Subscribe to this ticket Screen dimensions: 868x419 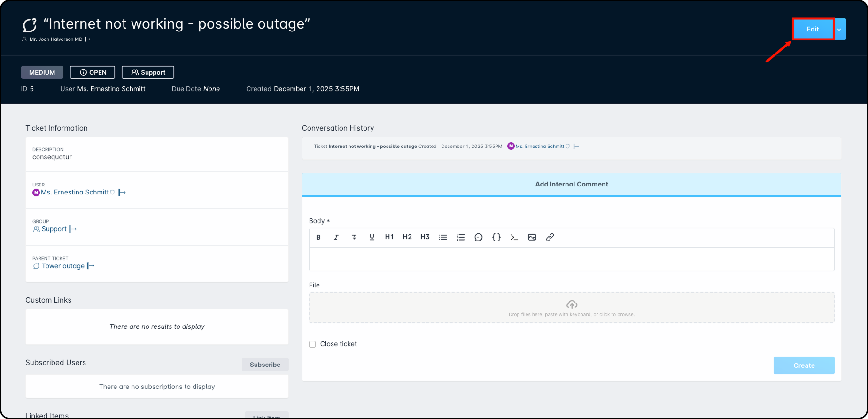click(265, 365)
